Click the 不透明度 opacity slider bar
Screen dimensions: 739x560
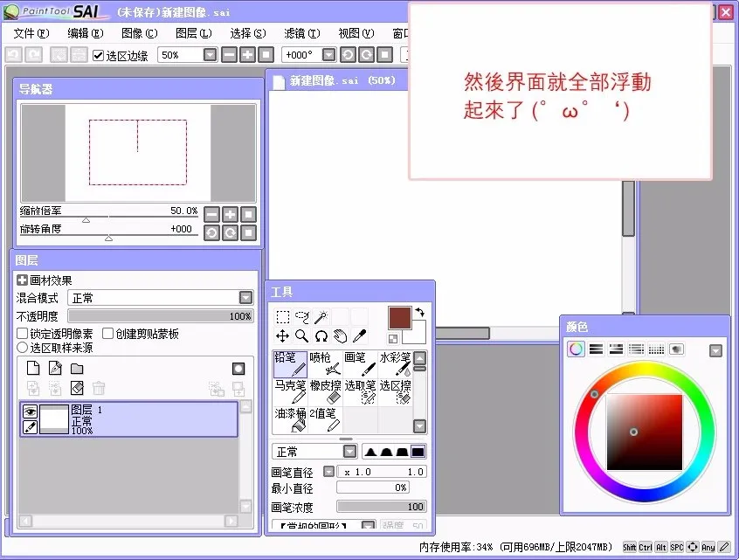click(x=160, y=316)
